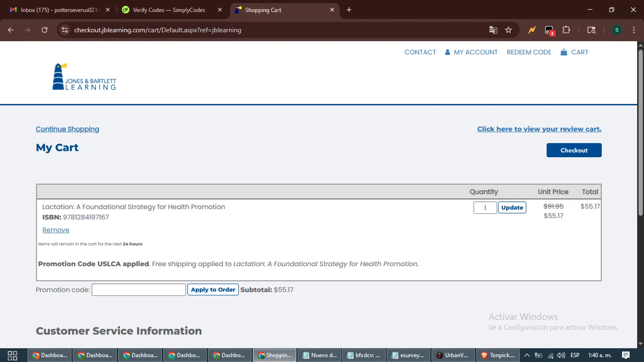Open the clock showing 1:40 a. m.
This screenshot has width=644, height=362.
pos(600,356)
